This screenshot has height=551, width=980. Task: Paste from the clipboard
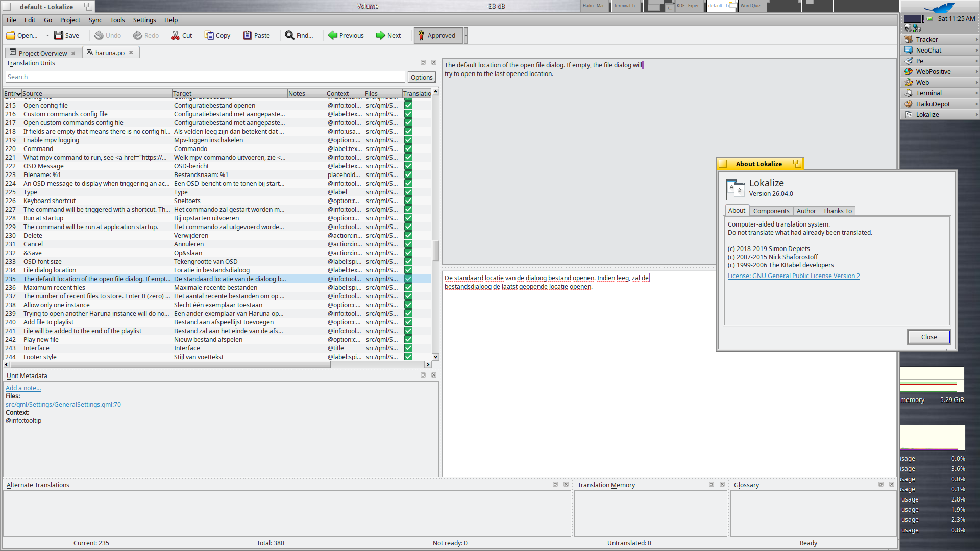(256, 35)
